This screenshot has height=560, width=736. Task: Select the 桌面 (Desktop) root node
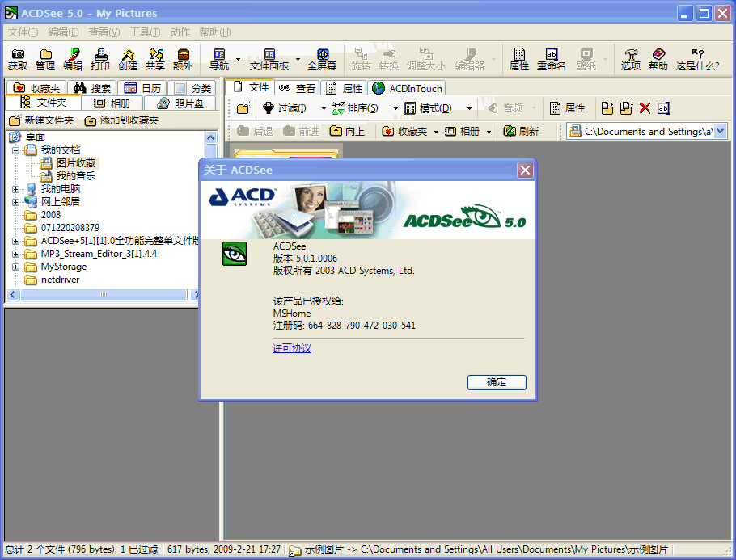coord(36,137)
